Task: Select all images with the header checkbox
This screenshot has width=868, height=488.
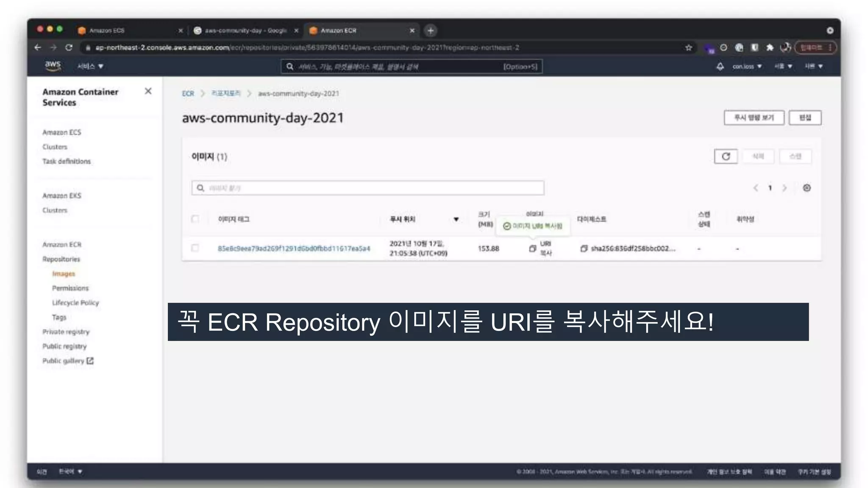Action: click(195, 219)
